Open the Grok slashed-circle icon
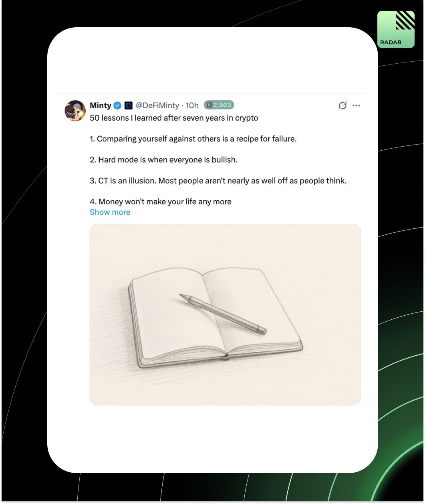 coord(342,105)
